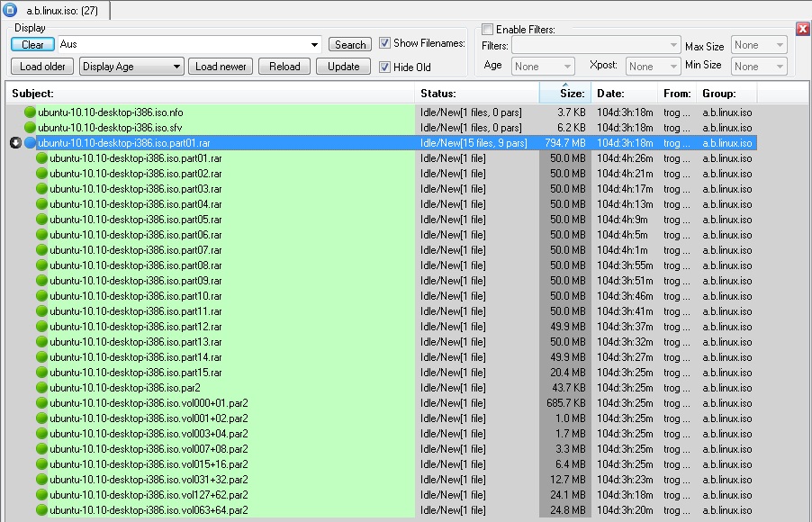Enable Filters checkbox
Screen dimensions: 812x522
(x=487, y=29)
